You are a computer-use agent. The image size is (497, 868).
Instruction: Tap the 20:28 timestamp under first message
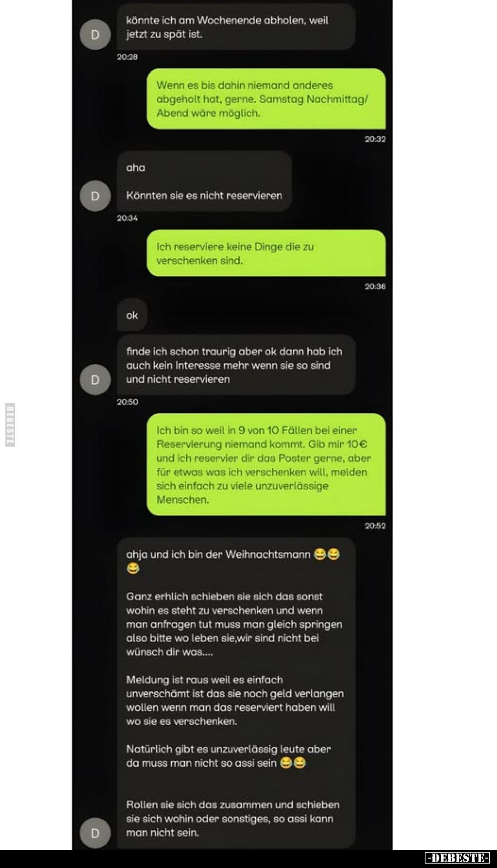127,57
